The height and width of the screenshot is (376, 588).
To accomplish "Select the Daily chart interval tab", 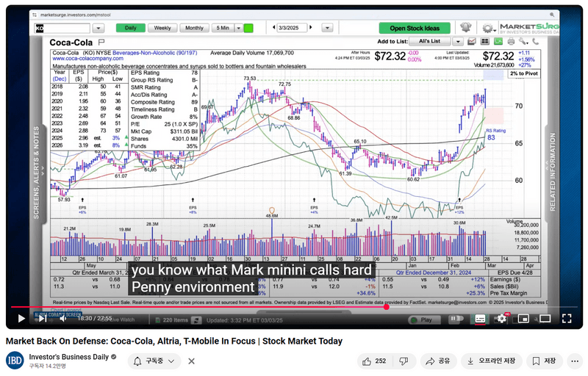I will pyautogui.click(x=130, y=28).
